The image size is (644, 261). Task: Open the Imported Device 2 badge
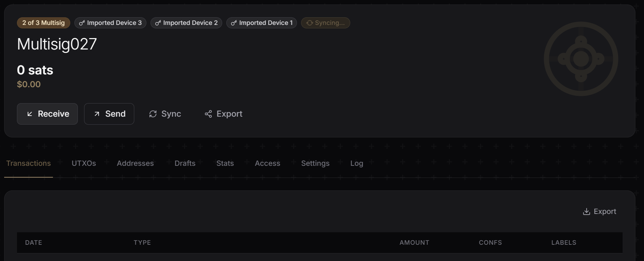(186, 23)
